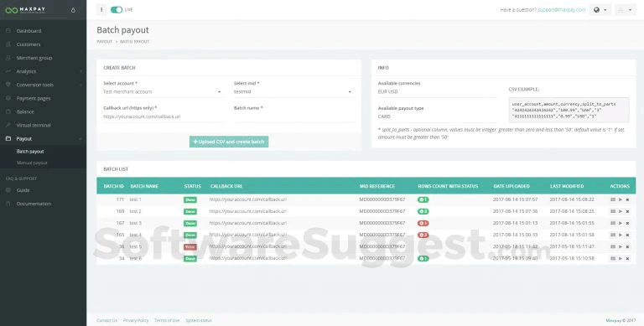Click the play icon for batch 171
Viewport: 644px width, 326px height.
click(x=621, y=199)
